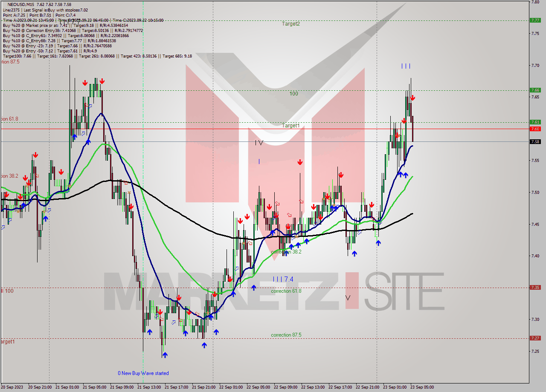Click the red 7.60 price tag
The image size is (546, 392).
[535, 129]
